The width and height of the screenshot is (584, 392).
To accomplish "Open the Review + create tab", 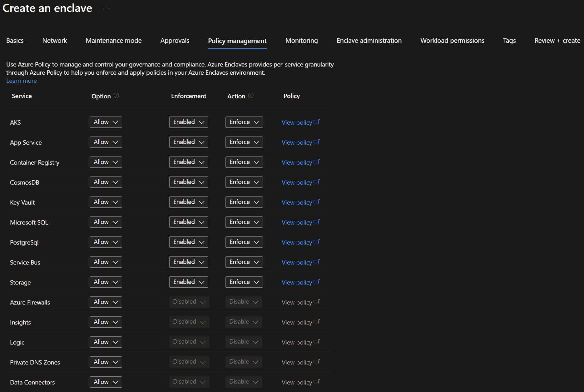I will pos(557,41).
